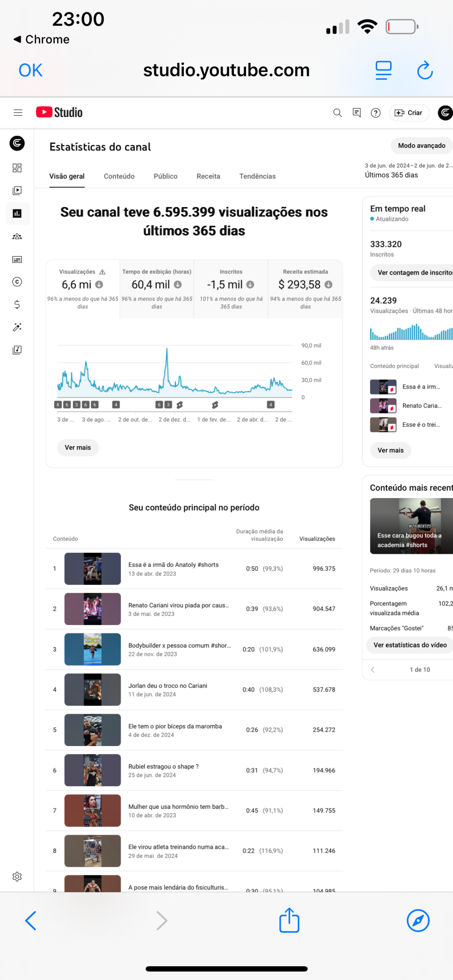The height and width of the screenshot is (980, 453).
Task: Click the Modo avançado button
Action: (x=422, y=145)
